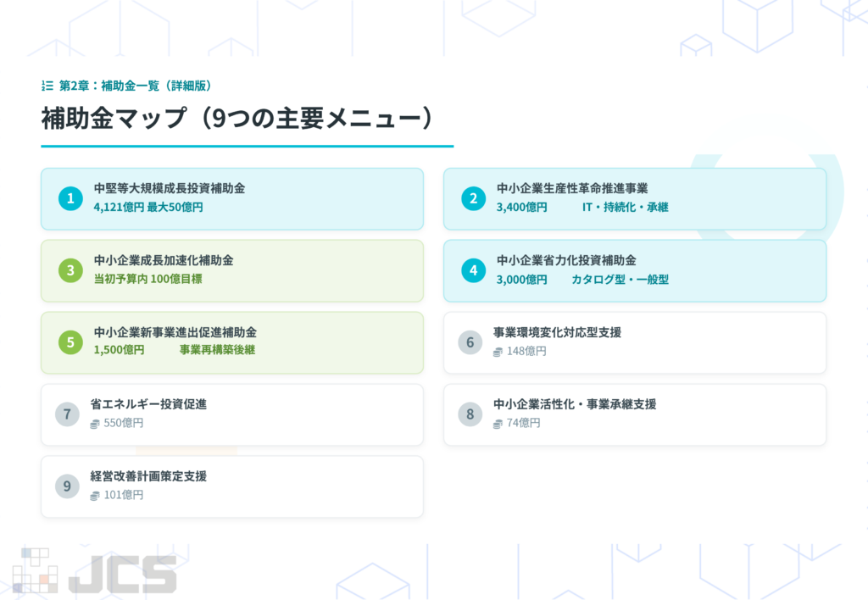Click the list icon beside 第2章

coord(47,86)
